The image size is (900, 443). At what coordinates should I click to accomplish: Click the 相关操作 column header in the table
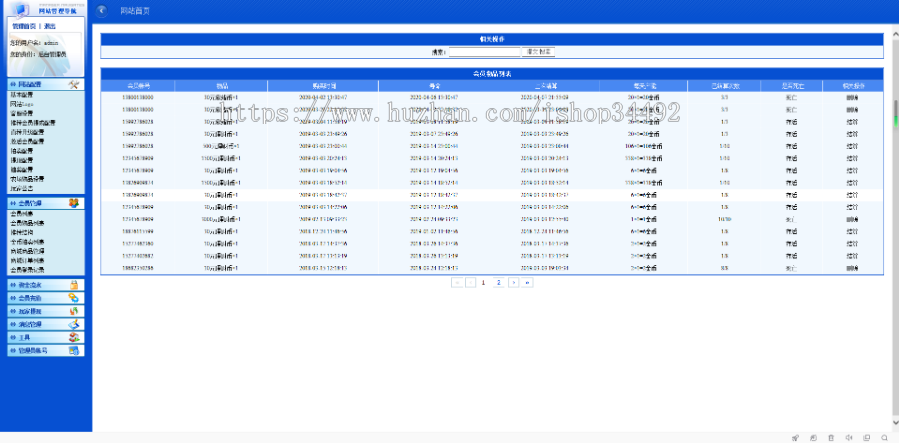point(853,86)
